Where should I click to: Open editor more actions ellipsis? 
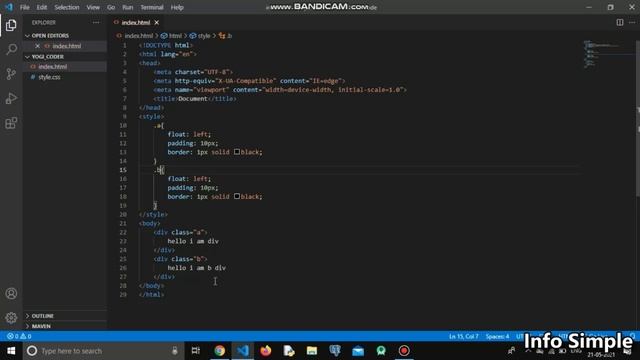click(x=632, y=22)
